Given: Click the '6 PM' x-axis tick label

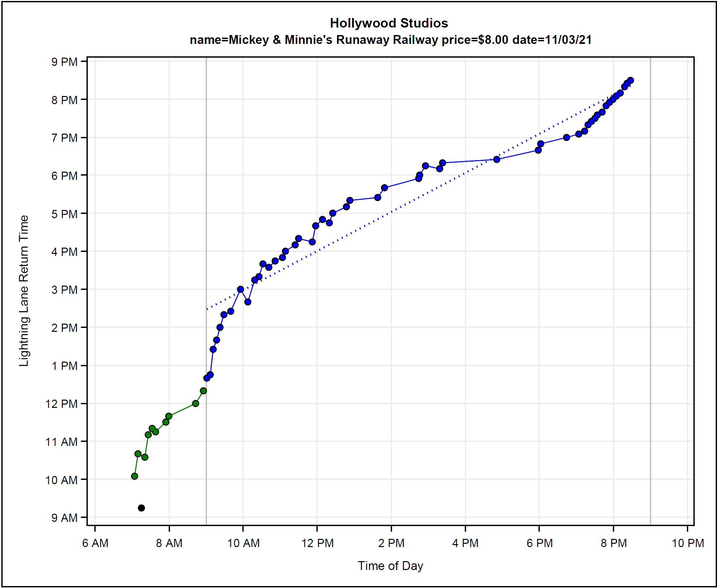Looking at the screenshot, I should 539,543.
